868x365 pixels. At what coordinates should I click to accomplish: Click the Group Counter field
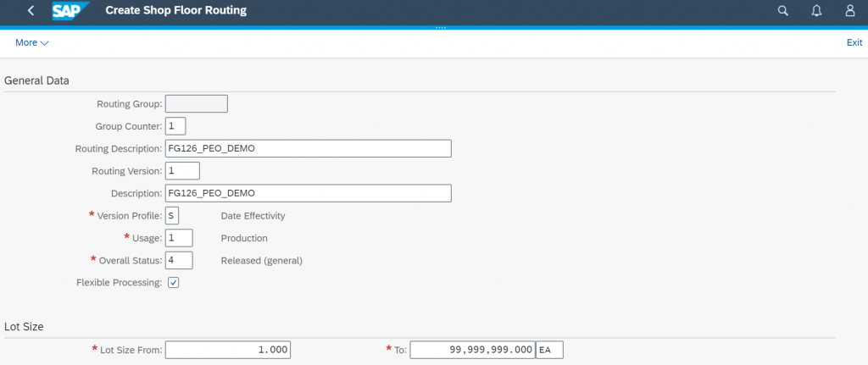(x=175, y=126)
